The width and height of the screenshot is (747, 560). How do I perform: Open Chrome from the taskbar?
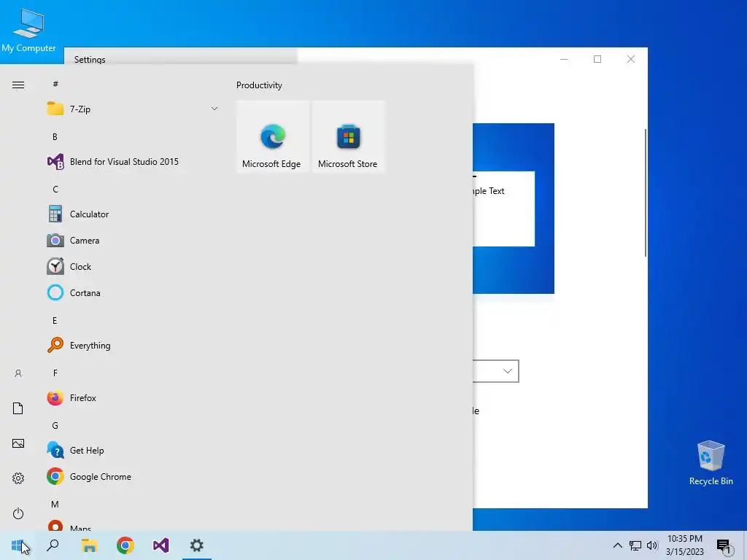pyautogui.click(x=125, y=545)
